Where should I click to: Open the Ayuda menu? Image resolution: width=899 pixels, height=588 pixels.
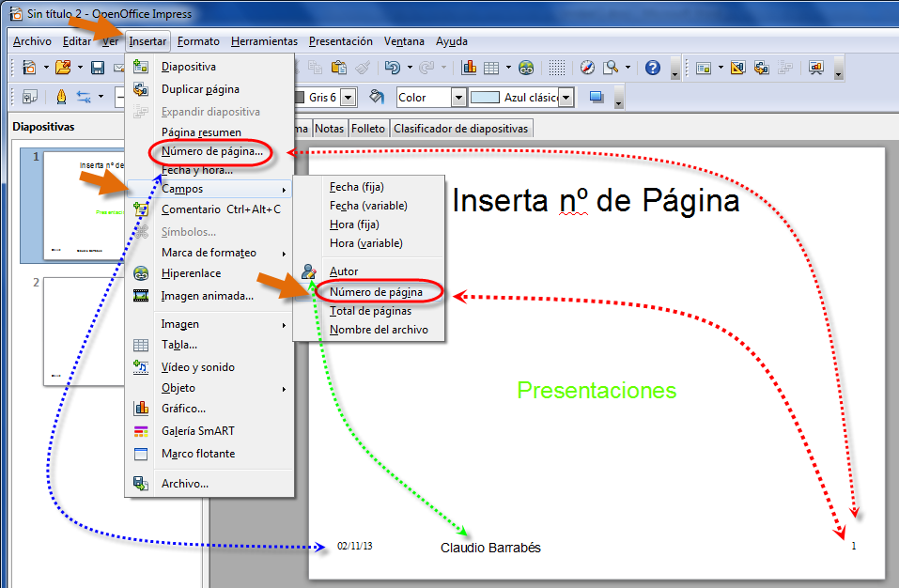[452, 41]
